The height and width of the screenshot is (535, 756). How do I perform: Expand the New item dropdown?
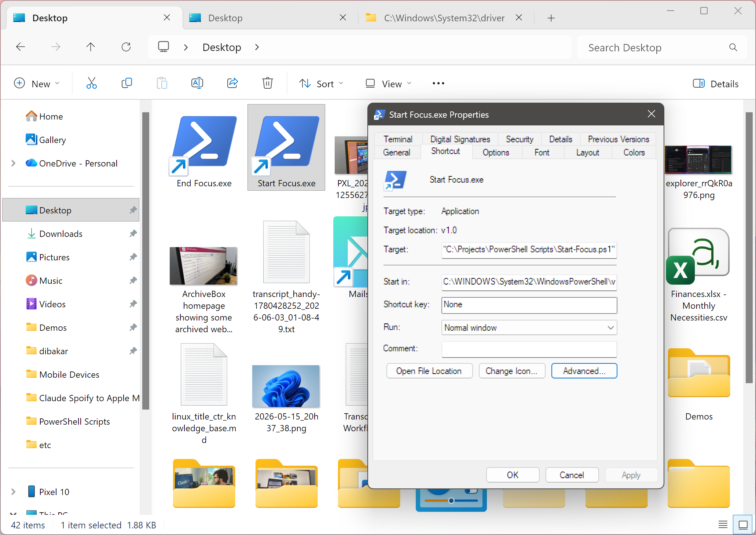point(37,84)
